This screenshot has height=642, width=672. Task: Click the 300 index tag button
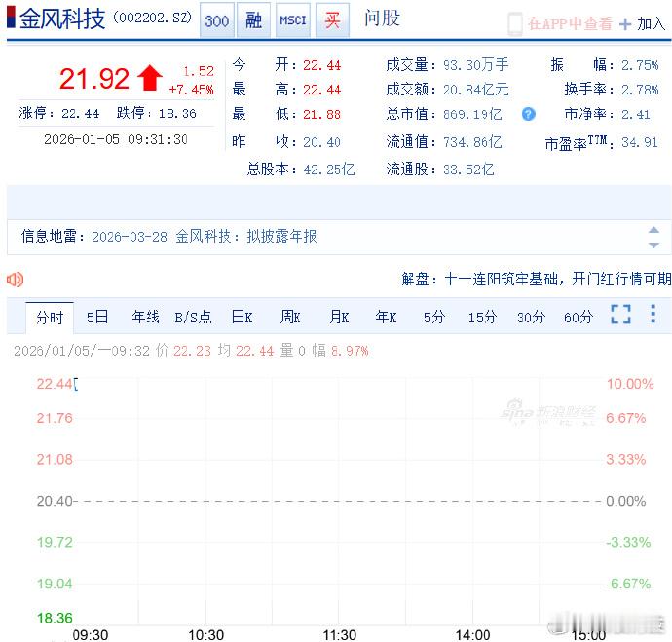[x=217, y=20]
